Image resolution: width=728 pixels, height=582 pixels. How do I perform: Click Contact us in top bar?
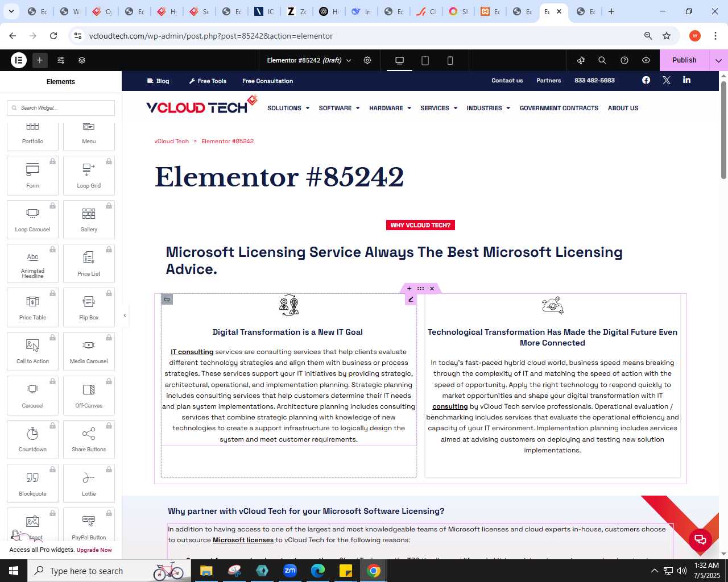507,81
